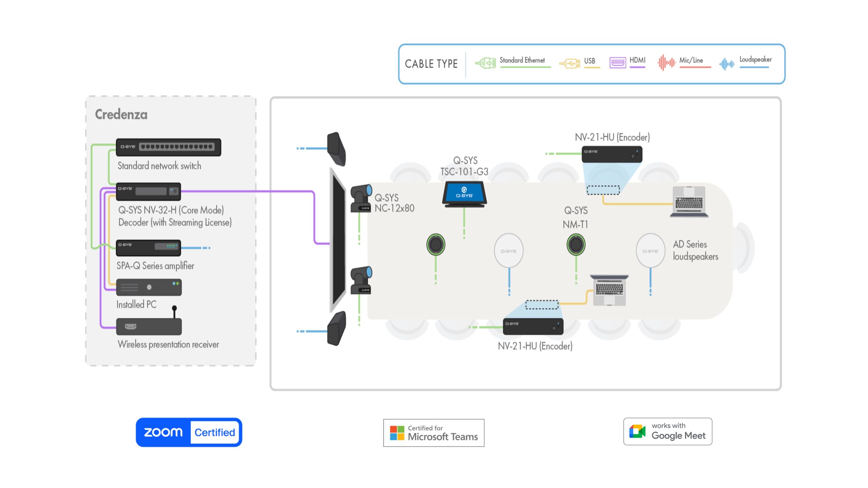868x488 pixels.
Task: Select the NM-T1 microphone under its label
Action: tap(576, 244)
